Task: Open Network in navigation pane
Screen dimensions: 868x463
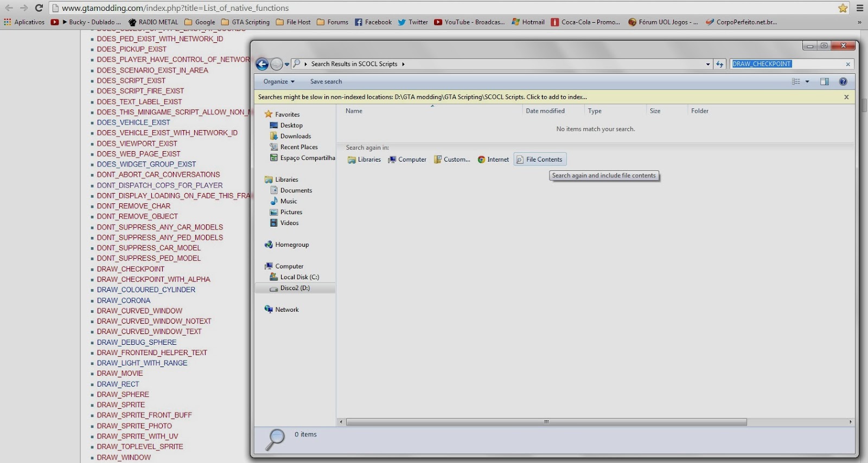Action: click(x=282, y=310)
